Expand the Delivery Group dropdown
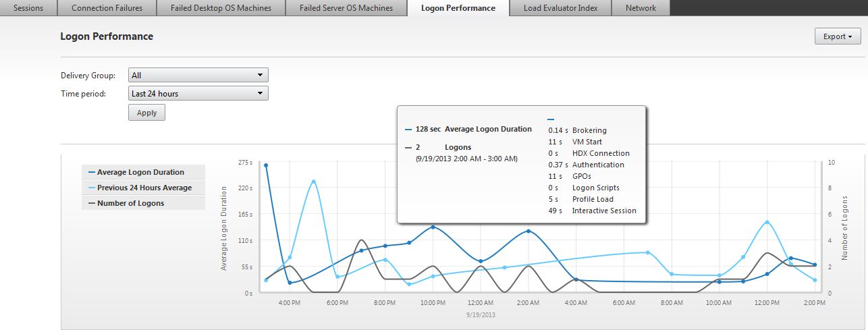 click(x=198, y=76)
